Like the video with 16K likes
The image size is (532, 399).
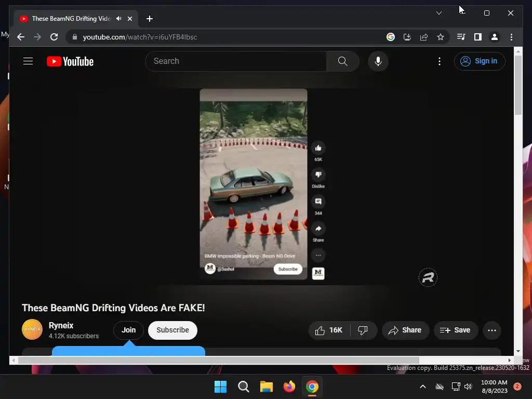point(329,330)
